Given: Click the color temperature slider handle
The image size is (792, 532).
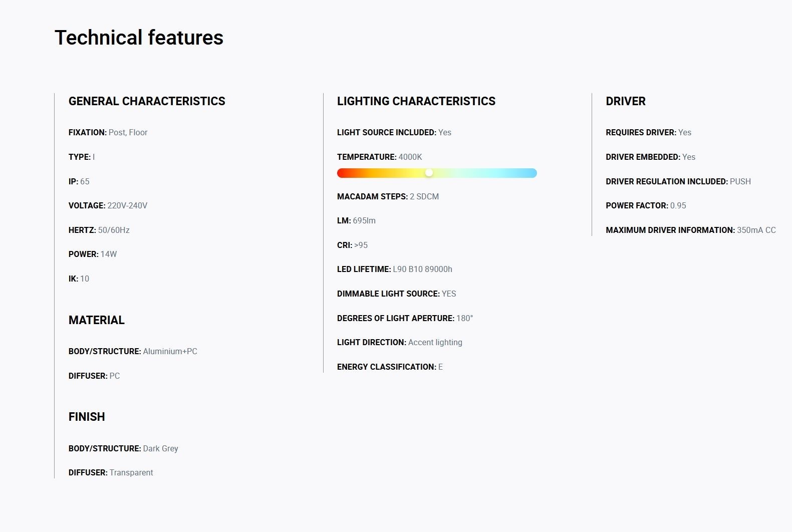Looking at the screenshot, I should tap(429, 173).
